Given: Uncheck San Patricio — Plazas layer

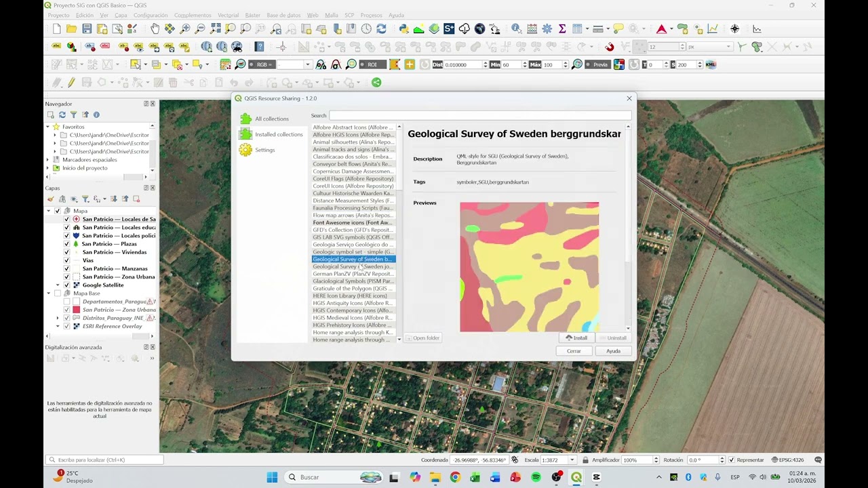Looking at the screenshot, I should [66, 244].
